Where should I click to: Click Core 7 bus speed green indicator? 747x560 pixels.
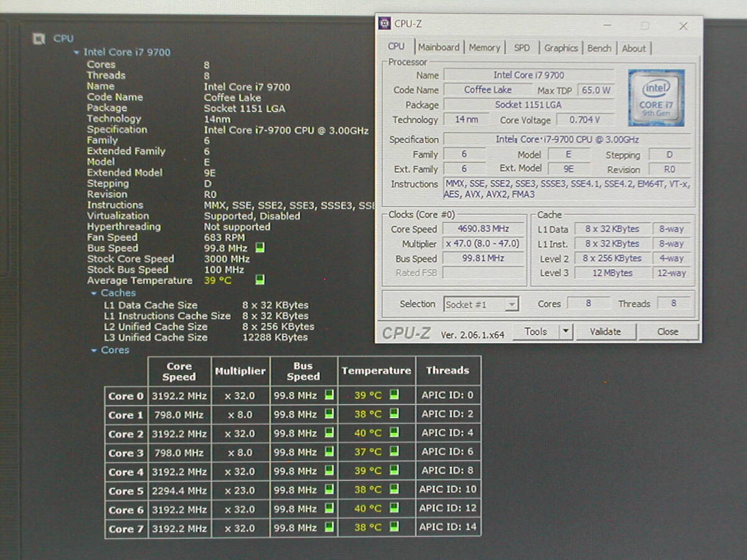329,528
